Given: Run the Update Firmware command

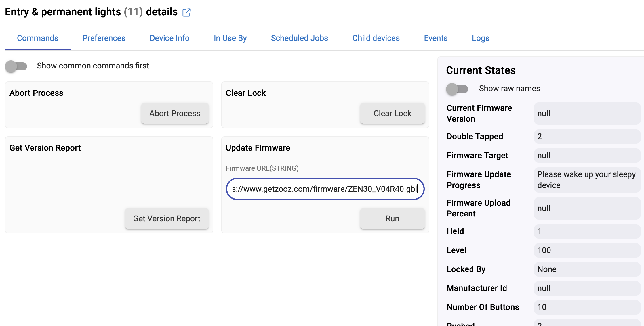Looking at the screenshot, I should 392,219.
